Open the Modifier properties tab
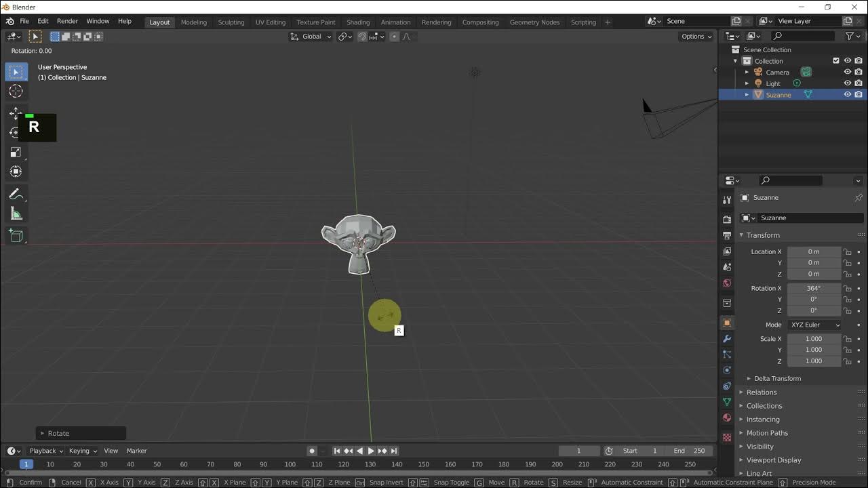Image resolution: width=868 pixels, height=488 pixels. [x=727, y=338]
